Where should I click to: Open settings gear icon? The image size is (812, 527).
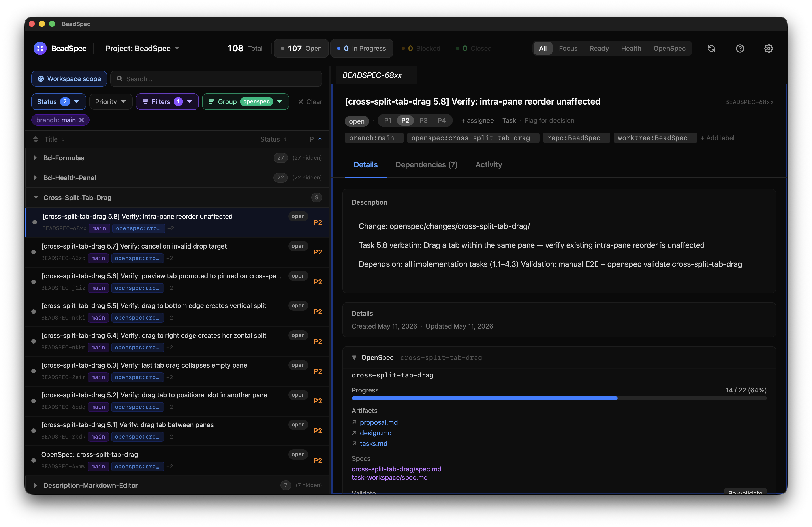[x=768, y=49]
